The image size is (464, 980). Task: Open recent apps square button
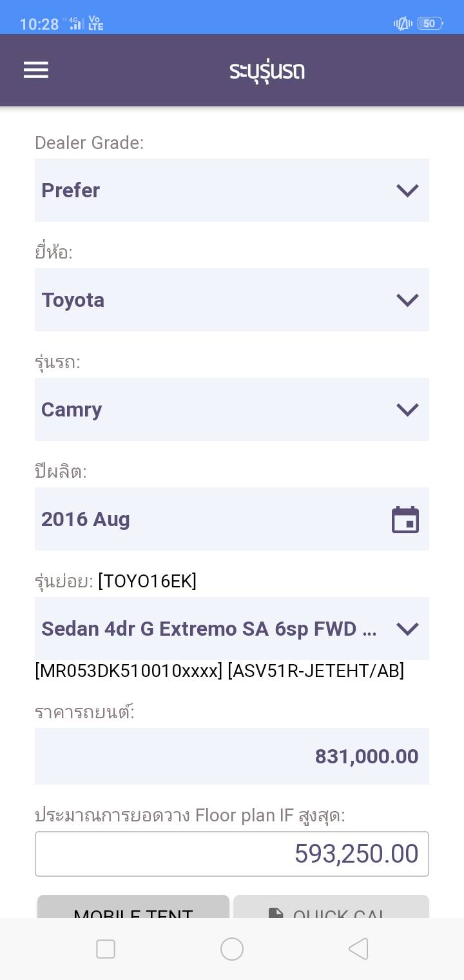pos(106,949)
